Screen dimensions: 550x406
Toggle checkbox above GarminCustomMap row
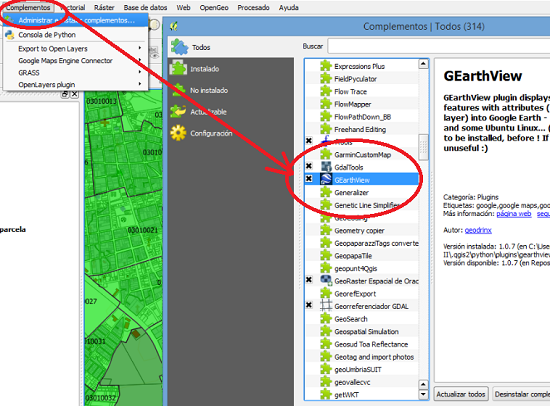[309, 141]
